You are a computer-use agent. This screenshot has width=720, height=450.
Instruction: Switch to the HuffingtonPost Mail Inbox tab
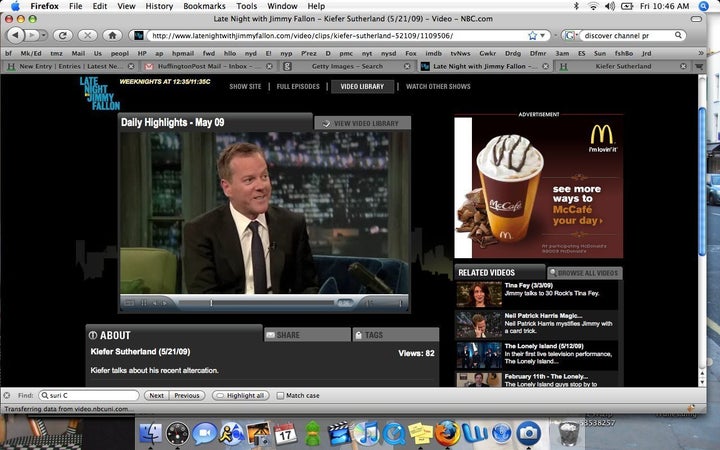[209, 66]
